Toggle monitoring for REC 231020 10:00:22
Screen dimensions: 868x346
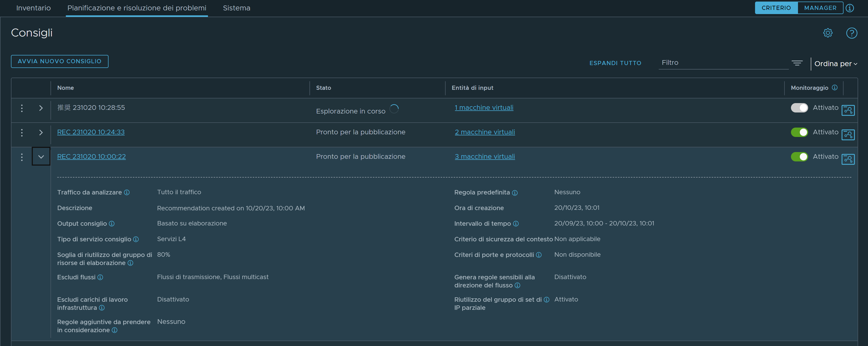click(x=799, y=157)
